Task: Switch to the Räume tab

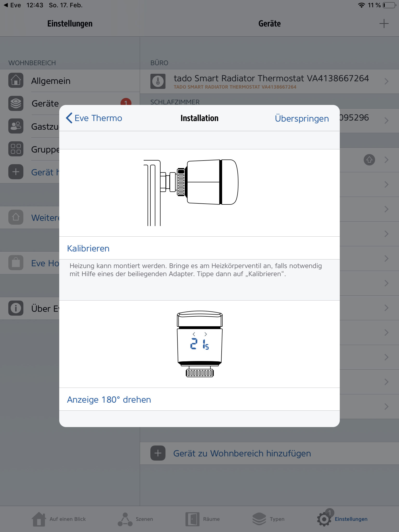Action: [203, 519]
